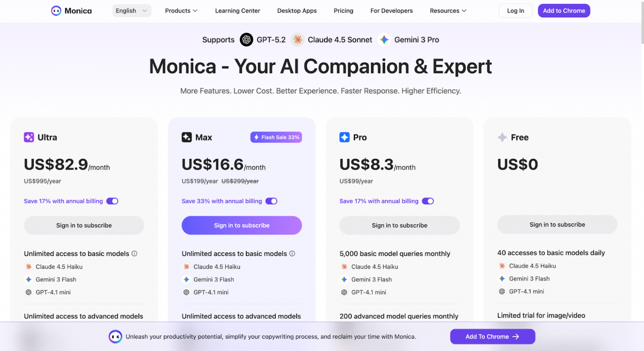Go to the Desktop Apps menu item
This screenshot has width=644, height=351.
(x=297, y=11)
